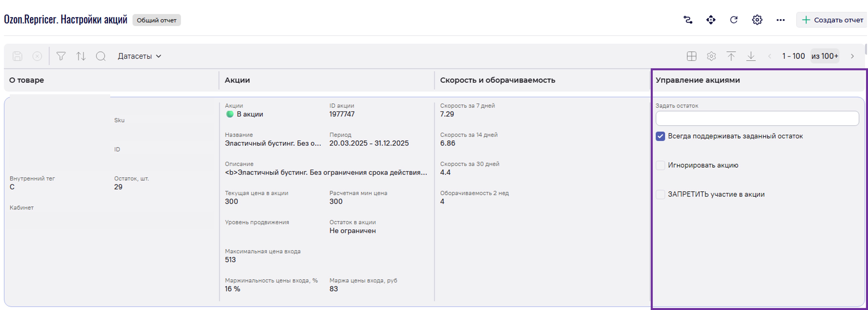Click 'Управление акциями' column header
The width and height of the screenshot is (868, 310).
pyautogui.click(x=697, y=80)
